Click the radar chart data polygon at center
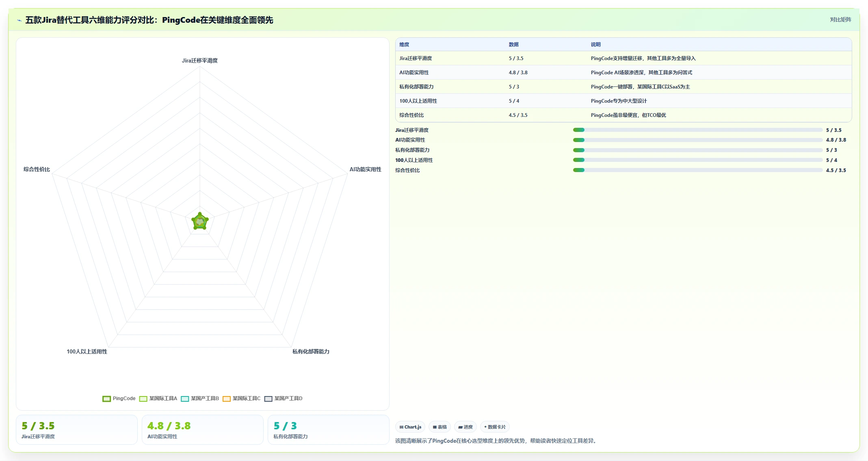868x461 pixels. tap(200, 222)
